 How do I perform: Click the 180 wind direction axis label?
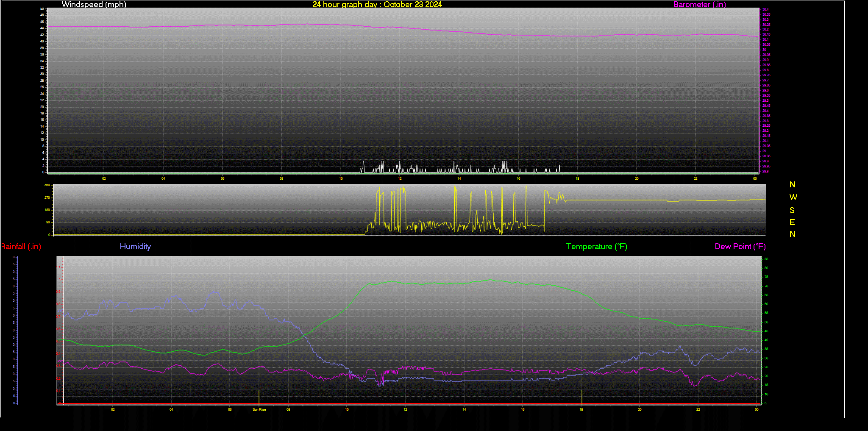pyautogui.click(x=47, y=210)
